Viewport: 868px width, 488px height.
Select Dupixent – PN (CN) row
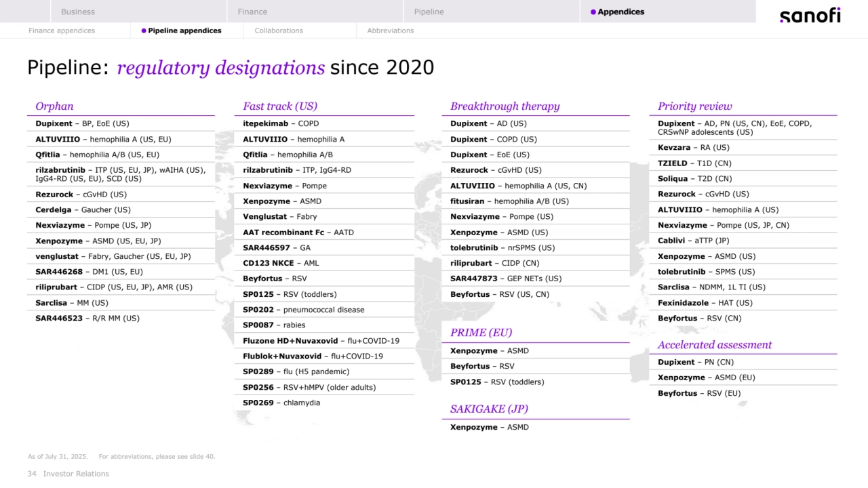743,362
